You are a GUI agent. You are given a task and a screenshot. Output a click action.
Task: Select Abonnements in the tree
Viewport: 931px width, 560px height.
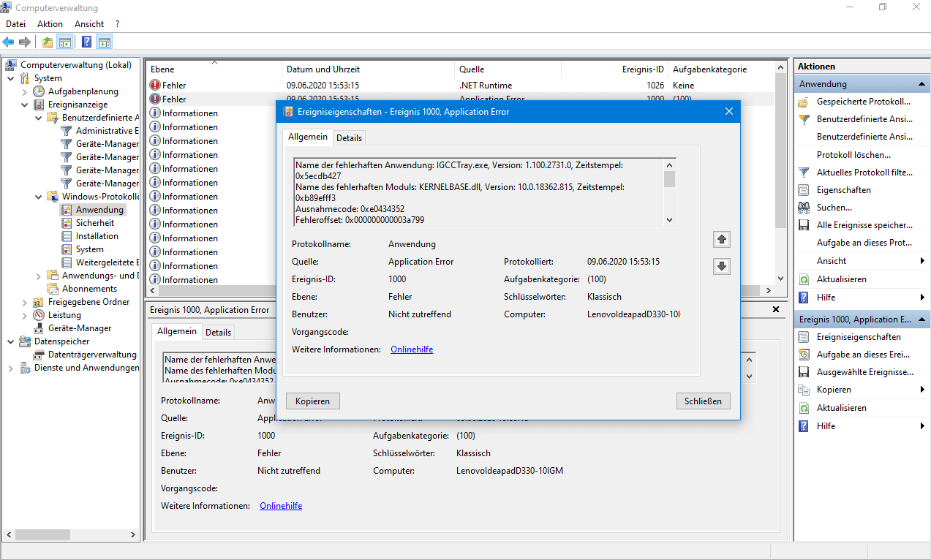89,289
